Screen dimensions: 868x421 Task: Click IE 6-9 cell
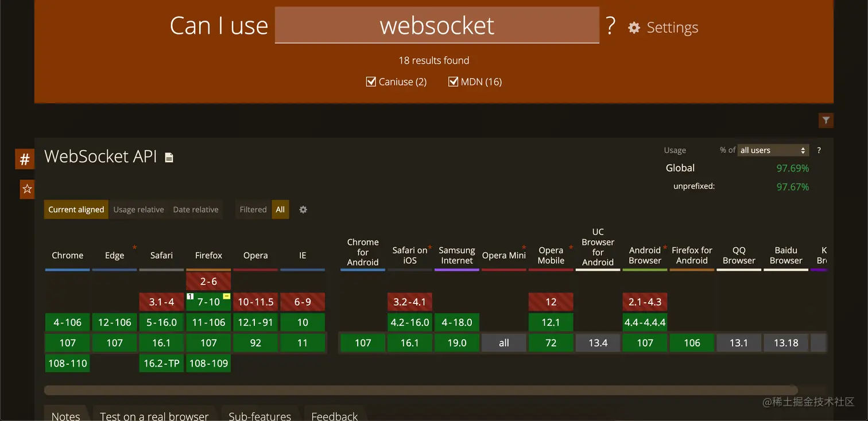coord(303,302)
